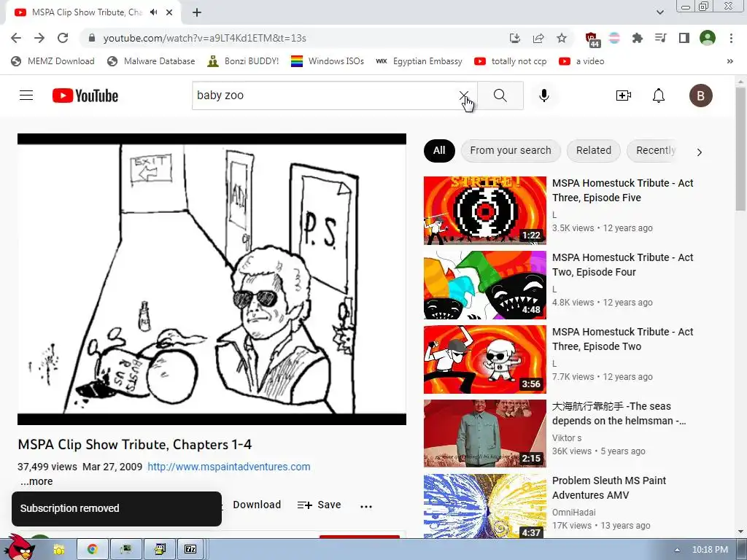Click the page vertical scrollbar thumb
This screenshot has width=747, height=560.
(x=741, y=149)
